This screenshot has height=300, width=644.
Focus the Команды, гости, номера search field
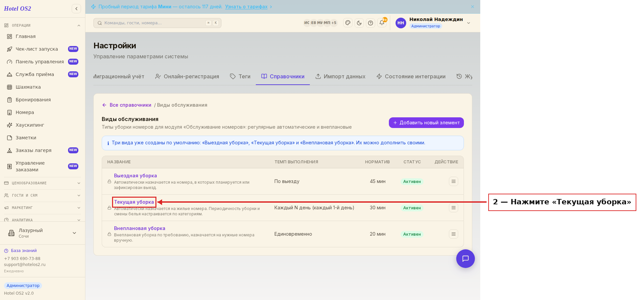(157, 23)
